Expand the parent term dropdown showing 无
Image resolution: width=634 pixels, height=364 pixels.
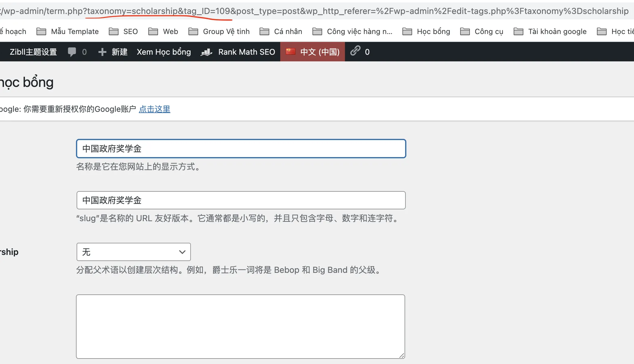pyautogui.click(x=134, y=252)
